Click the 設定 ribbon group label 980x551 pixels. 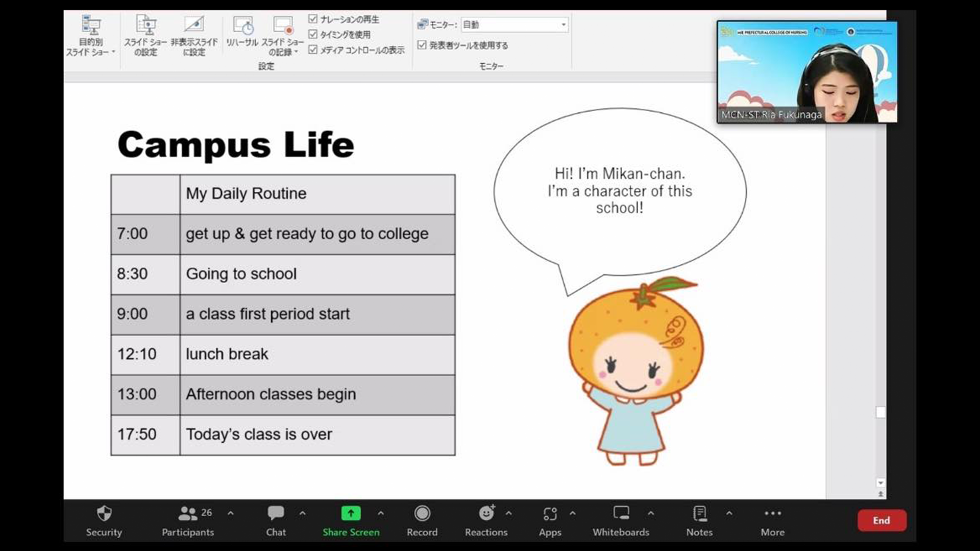pyautogui.click(x=266, y=66)
